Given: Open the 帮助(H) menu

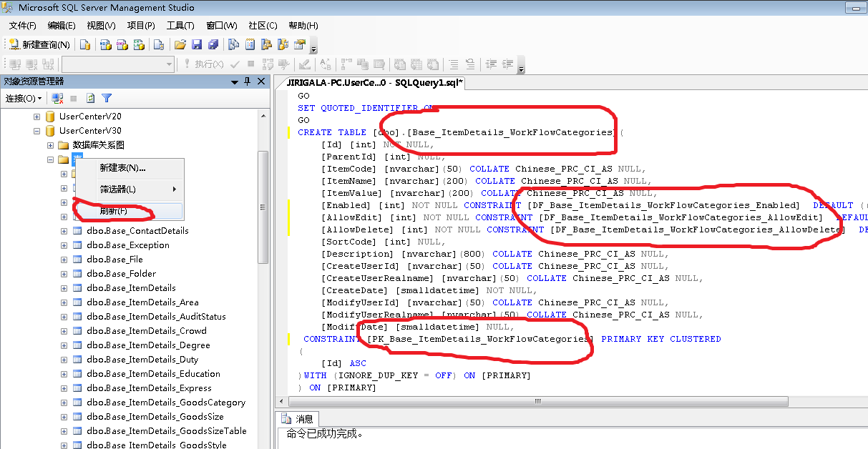Looking at the screenshot, I should pos(303,26).
